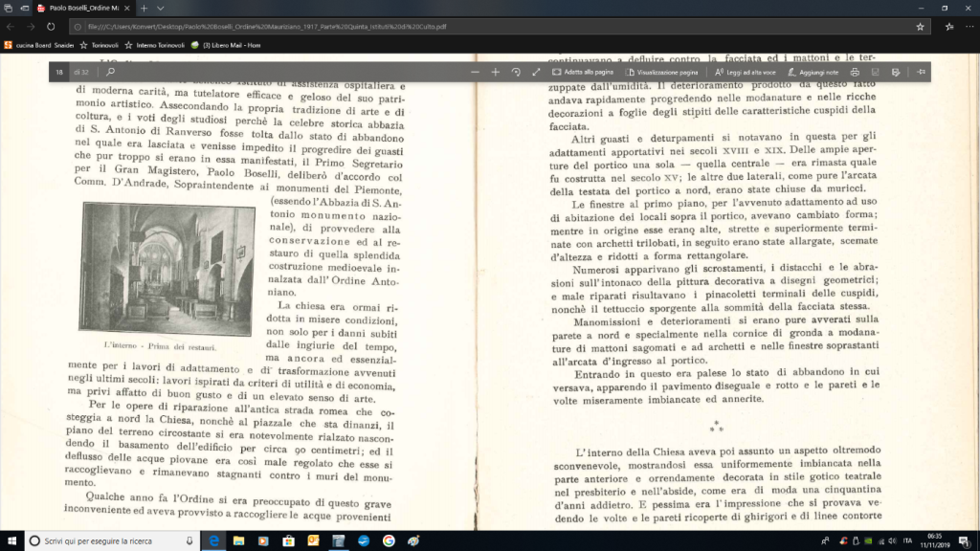Screen dimensions: 980x551
Task: Show tab previews with the chevron
Action: 160,8
